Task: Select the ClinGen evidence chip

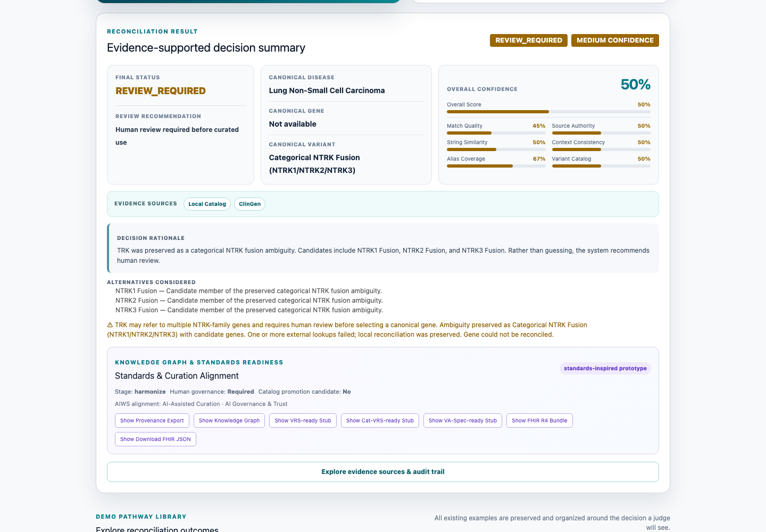Action: click(249, 204)
